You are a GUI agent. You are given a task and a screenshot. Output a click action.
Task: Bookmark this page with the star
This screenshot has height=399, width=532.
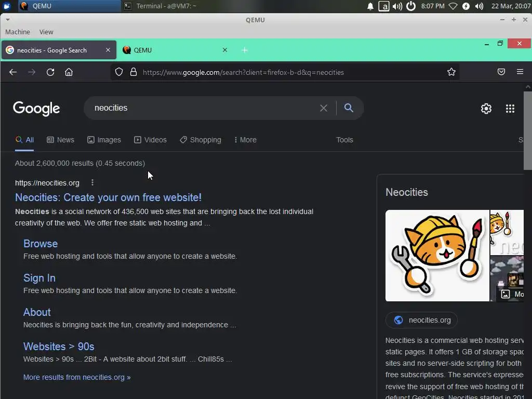tap(451, 72)
